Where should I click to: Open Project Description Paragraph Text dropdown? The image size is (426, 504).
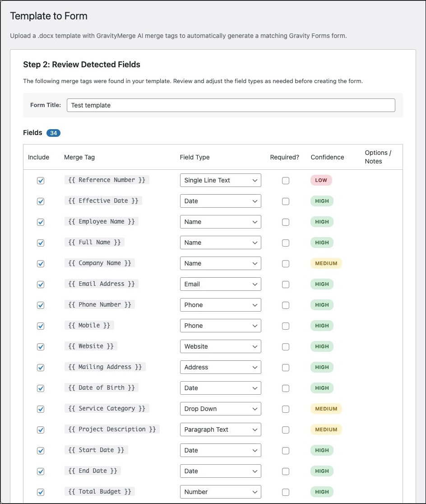(x=220, y=429)
